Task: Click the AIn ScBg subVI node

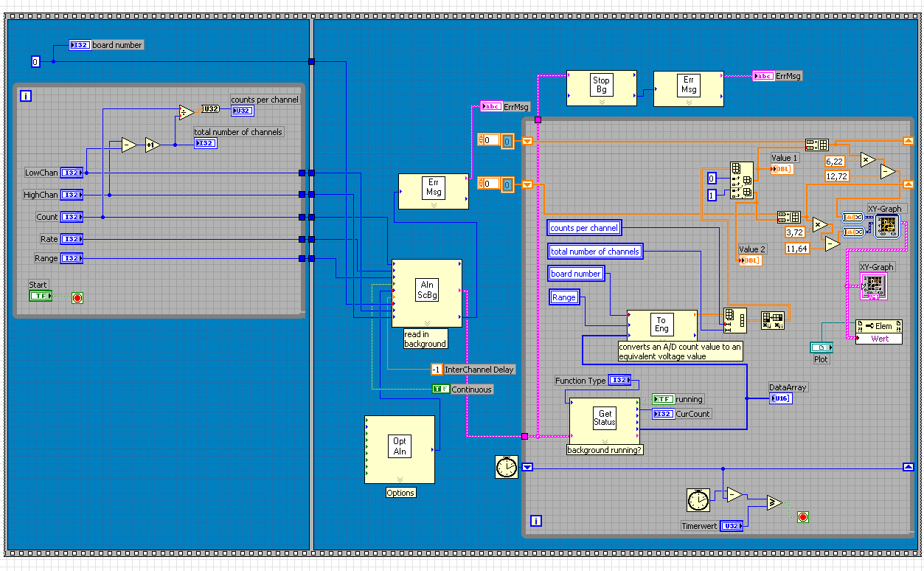Action: point(427,293)
